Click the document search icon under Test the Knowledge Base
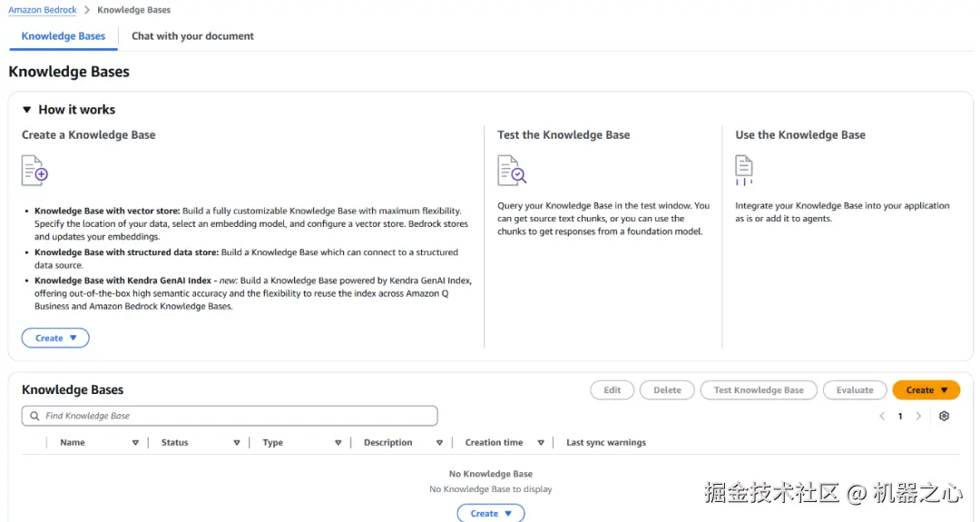980x522 pixels. pos(512,171)
